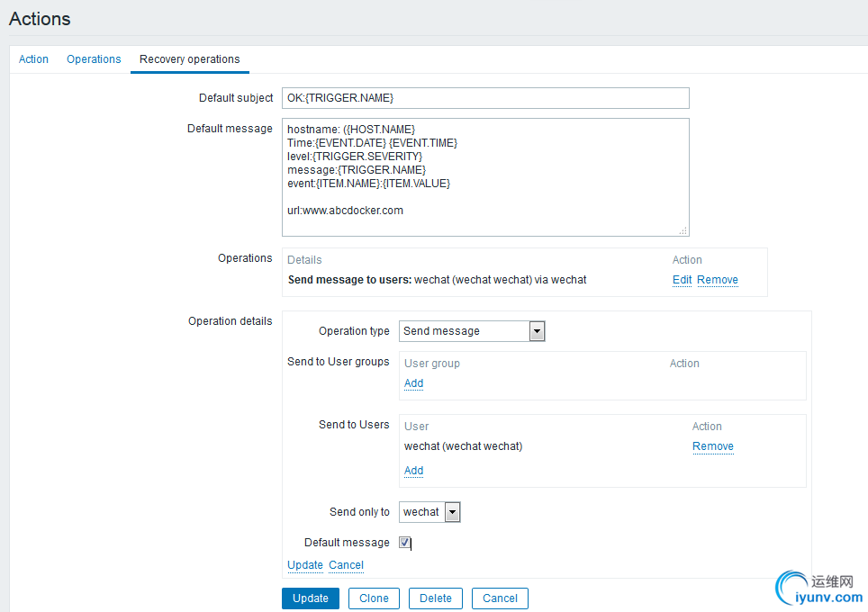Add a user group recipient

[413, 383]
